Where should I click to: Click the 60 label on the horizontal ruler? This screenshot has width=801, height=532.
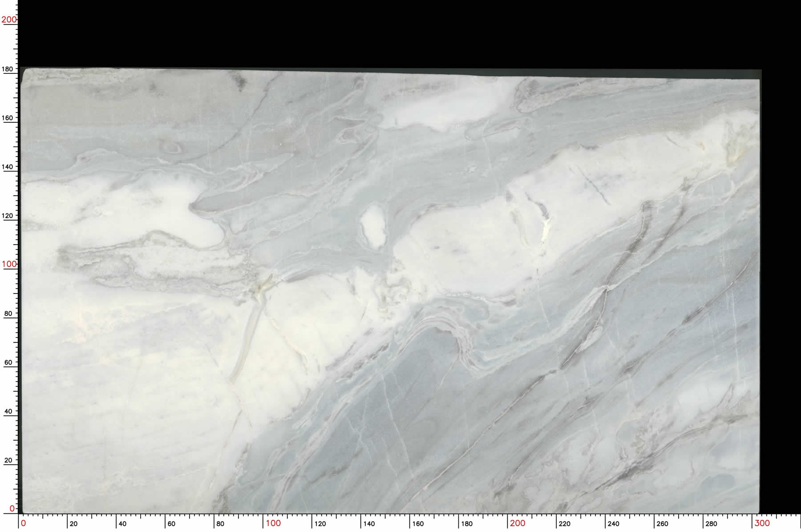(x=171, y=524)
